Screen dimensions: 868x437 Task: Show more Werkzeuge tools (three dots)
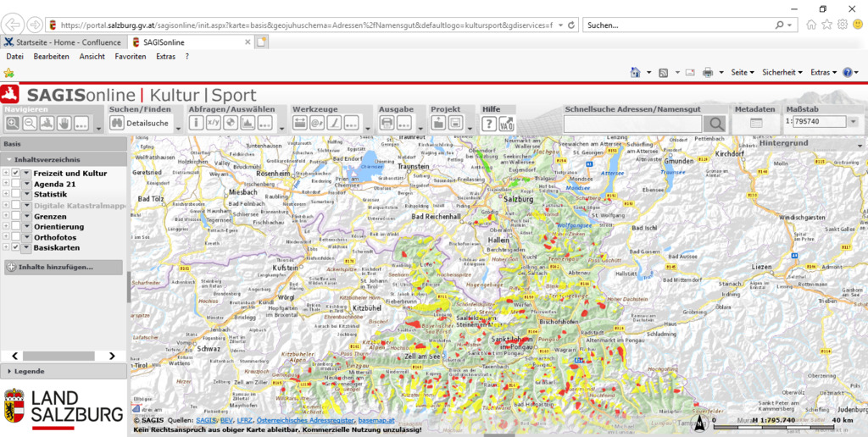(352, 124)
